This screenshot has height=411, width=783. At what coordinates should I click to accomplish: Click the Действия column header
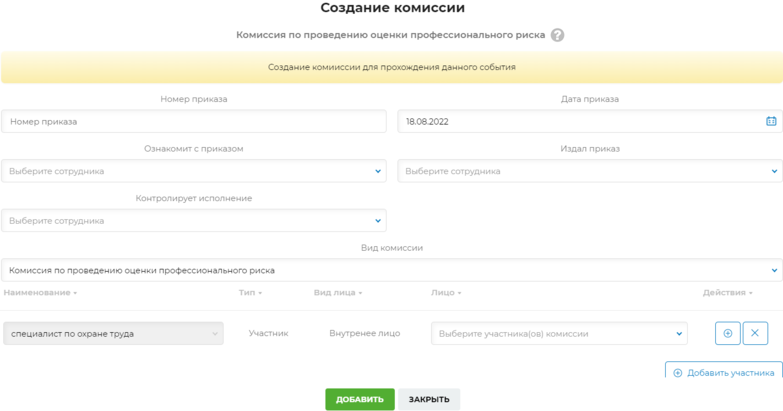point(728,293)
